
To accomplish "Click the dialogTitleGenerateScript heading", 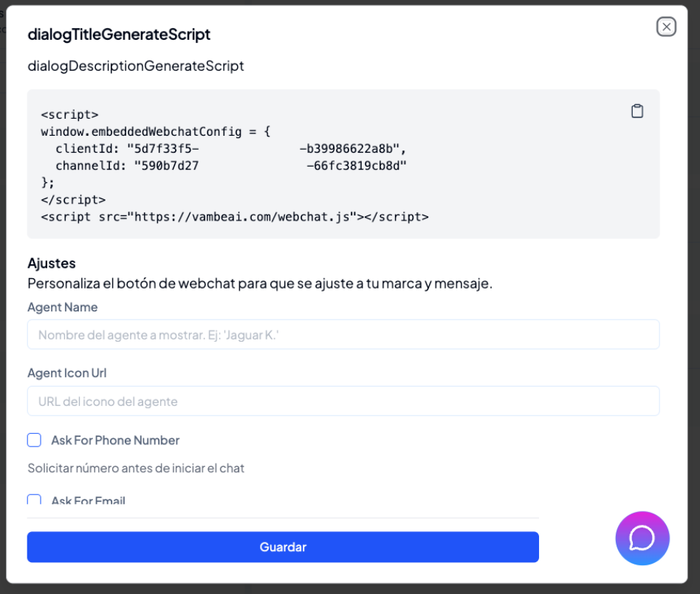I will [x=119, y=35].
